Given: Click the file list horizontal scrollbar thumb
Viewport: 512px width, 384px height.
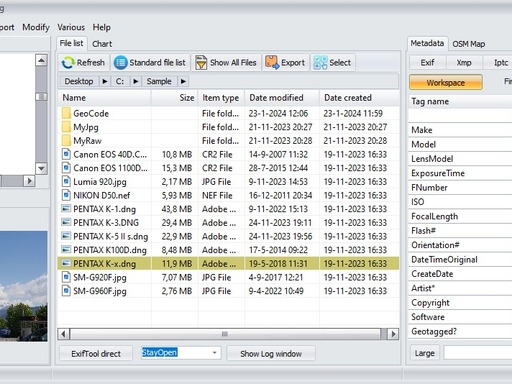Looking at the screenshot, I should pyautogui.click(x=225, y=334).
